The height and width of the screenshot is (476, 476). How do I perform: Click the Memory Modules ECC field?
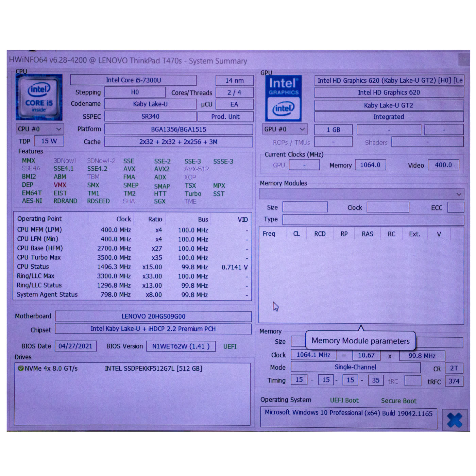(456, 207)
